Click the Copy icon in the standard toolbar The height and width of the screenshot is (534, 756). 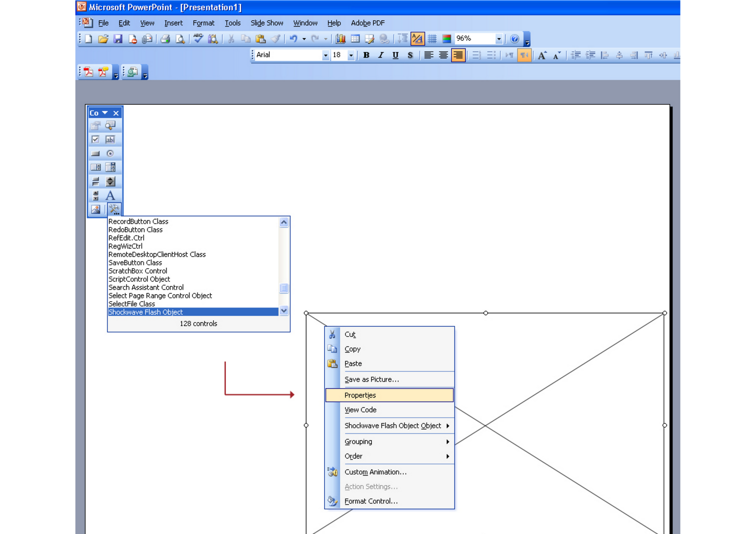(246, 39)
